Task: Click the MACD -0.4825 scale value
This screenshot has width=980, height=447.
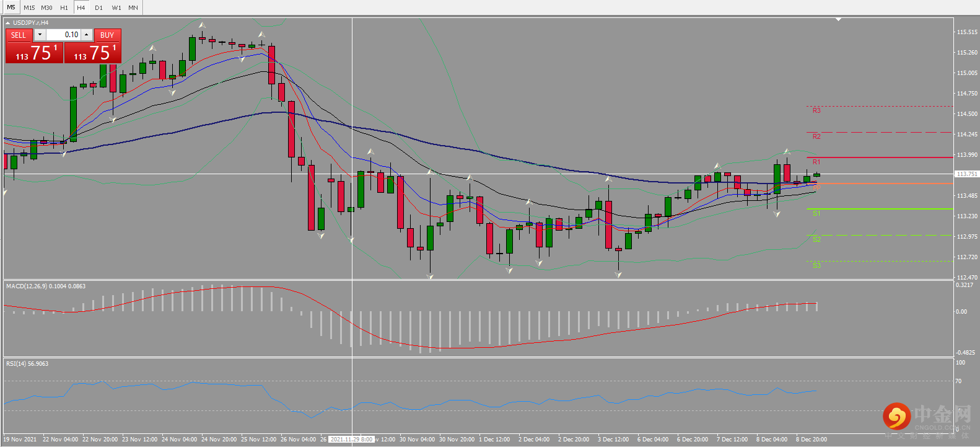Action: point(965,353)
